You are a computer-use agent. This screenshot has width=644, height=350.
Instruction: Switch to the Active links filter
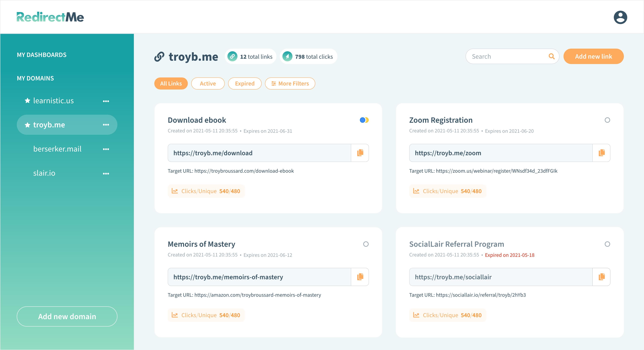pos(208,83)
